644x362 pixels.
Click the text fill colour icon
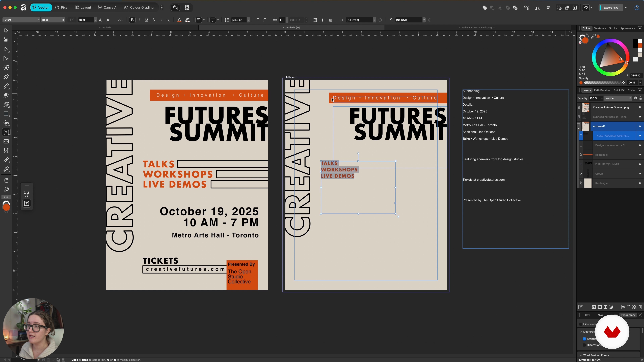pyautogui.click(x=179, y=20)
